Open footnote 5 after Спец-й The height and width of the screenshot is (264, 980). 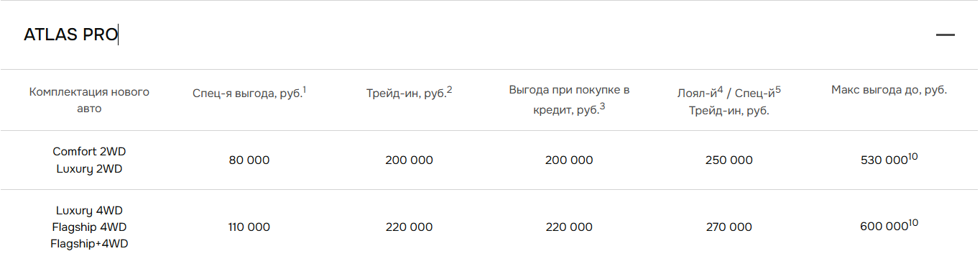coord(778,89)
